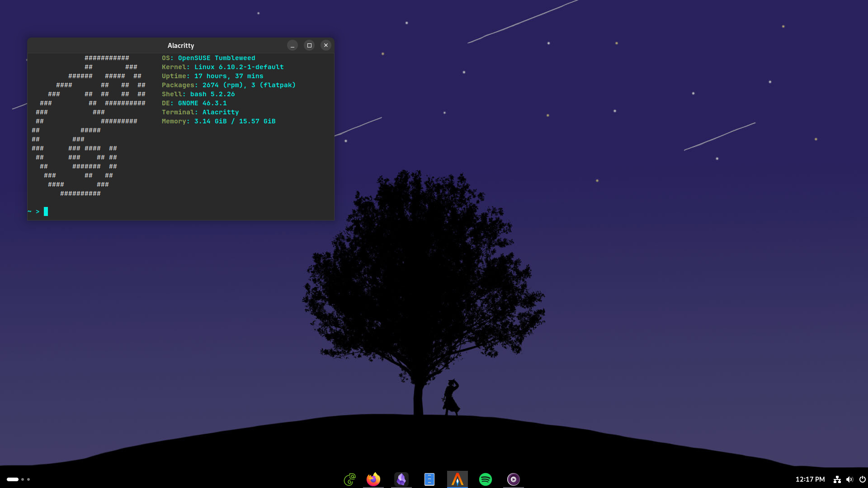
Task: Click the network status icon
Action: pyautogui.click(x=837, y=479)
